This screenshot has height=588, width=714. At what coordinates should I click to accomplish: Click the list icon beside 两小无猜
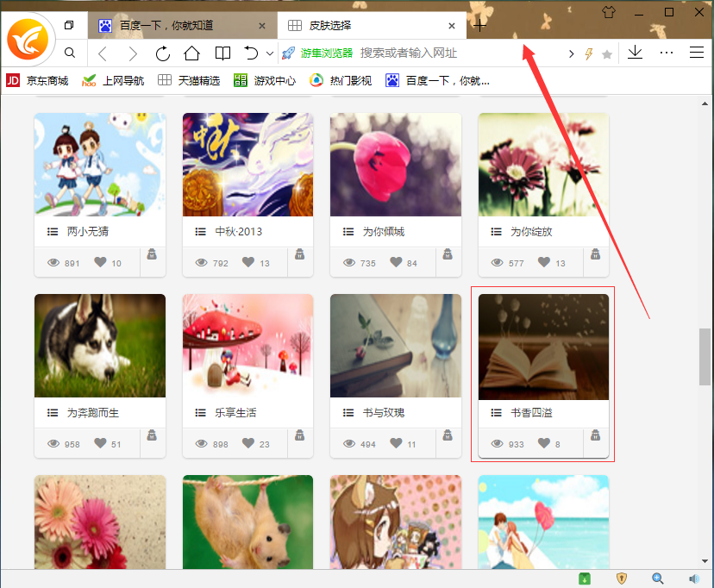tap(53, 232)
